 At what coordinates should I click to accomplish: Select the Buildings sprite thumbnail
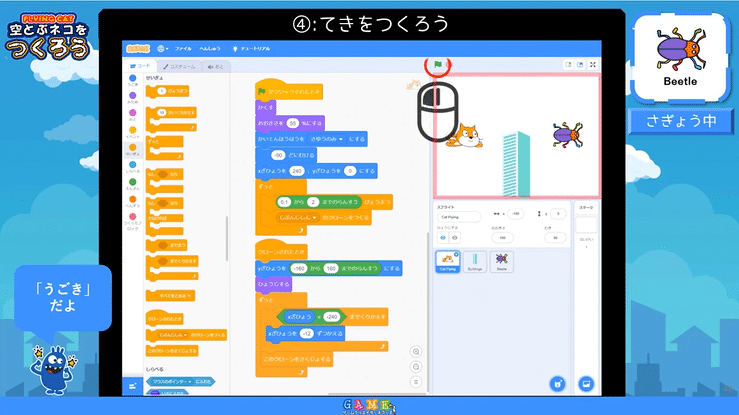475,261
